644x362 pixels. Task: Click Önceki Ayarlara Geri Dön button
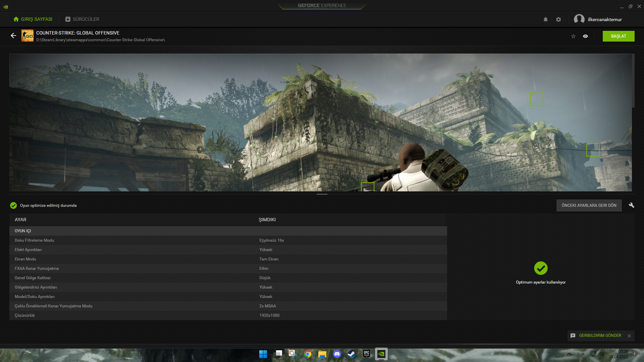pyautogui.click(x=589, y=205)
